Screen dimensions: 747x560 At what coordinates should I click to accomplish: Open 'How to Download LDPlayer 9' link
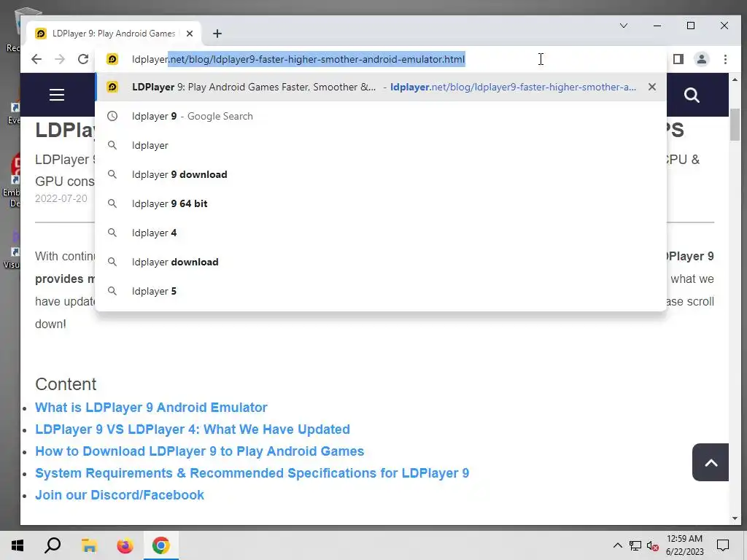[x=200, y=451]
